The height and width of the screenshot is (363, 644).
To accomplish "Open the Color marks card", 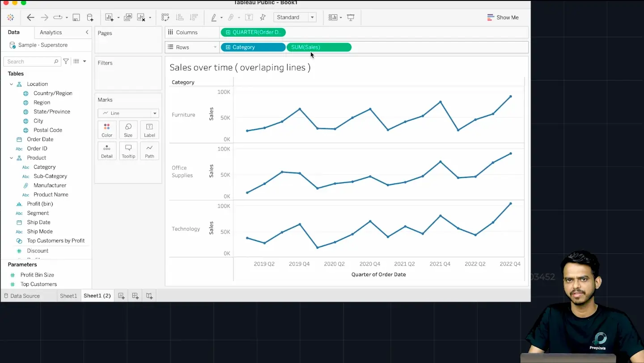I will pos(107,129).
